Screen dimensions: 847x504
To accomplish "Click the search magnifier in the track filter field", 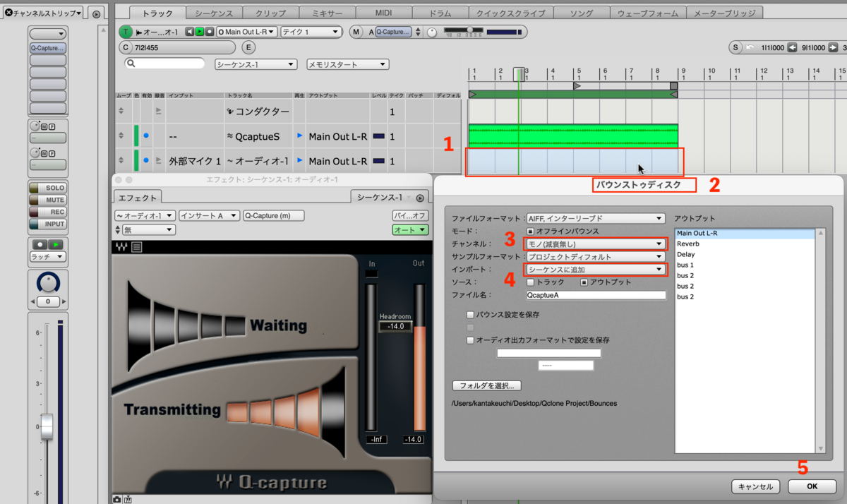I will pos(131,64).
